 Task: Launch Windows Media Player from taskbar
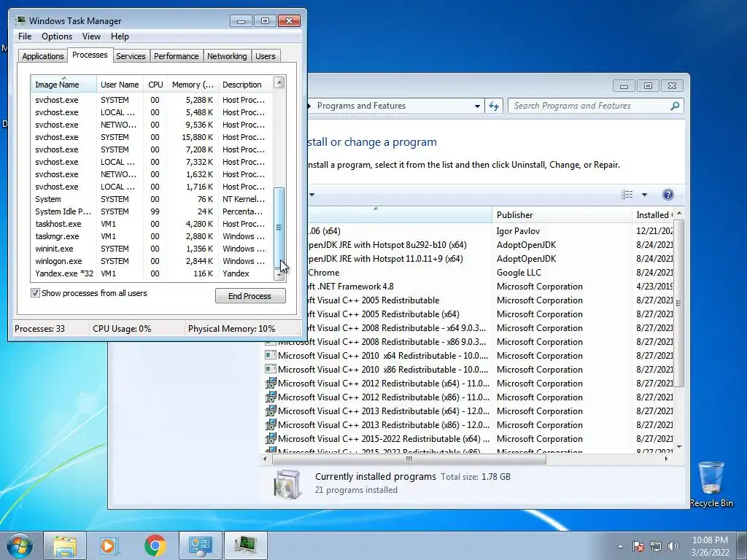(109, 545)
